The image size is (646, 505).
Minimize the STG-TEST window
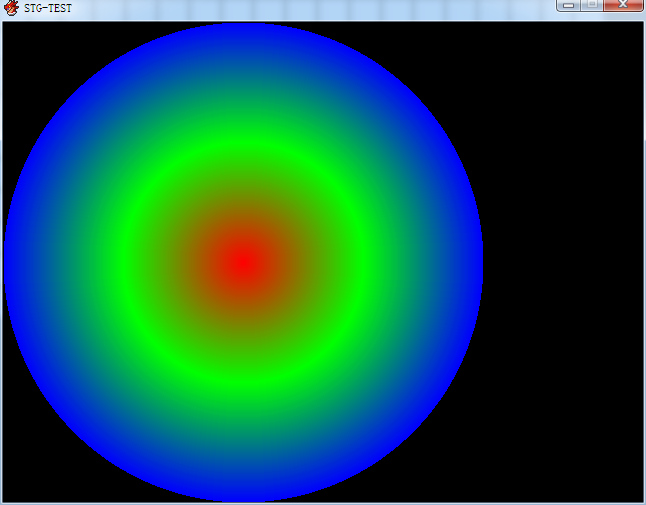tap(569, 5)
